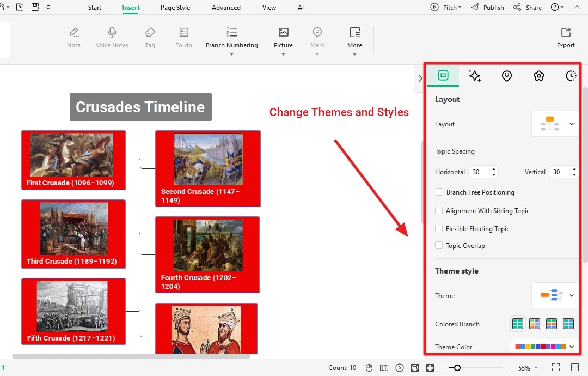Toggle fullscreen mode icon
The height and width of the screenshot is (376, 588).
pos(556,367)
